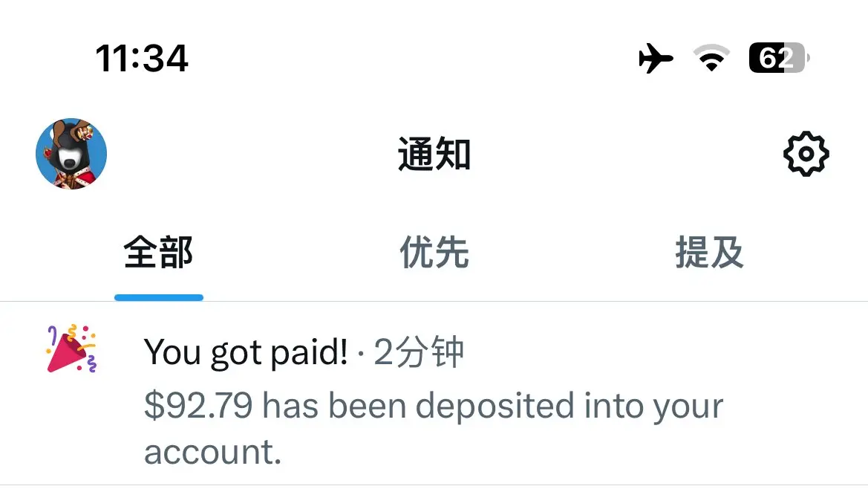The image size is (868, 489).
Task: Tap the $92.79 amount text
Action: pyautogui.click(x=198, y=405)
